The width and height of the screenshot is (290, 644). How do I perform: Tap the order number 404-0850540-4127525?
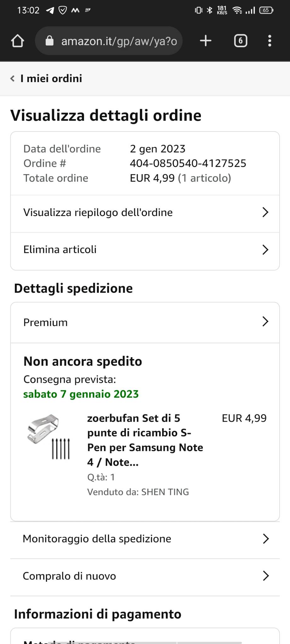188,164
